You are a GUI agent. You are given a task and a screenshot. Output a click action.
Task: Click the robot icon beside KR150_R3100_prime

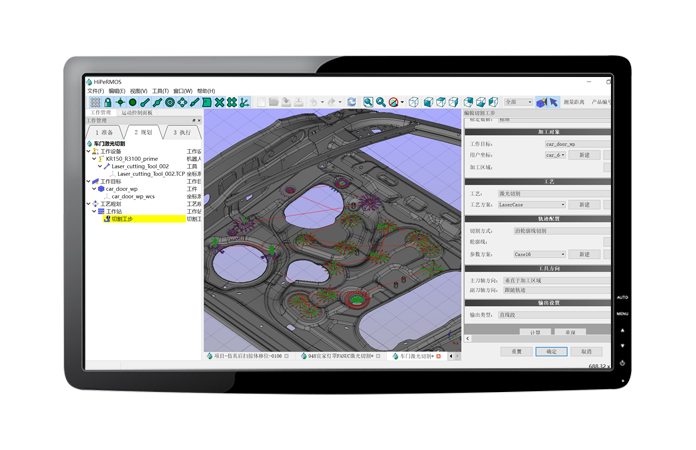tap(101, 159)
